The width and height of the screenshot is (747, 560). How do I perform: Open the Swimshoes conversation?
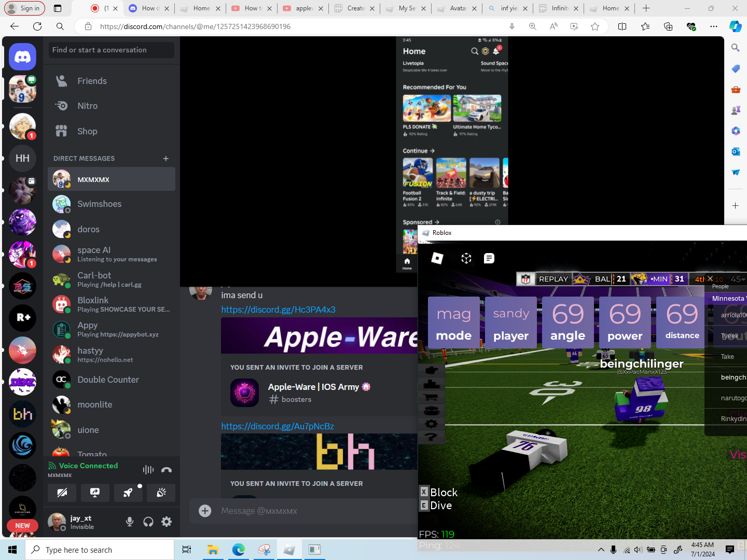point(112,204)
